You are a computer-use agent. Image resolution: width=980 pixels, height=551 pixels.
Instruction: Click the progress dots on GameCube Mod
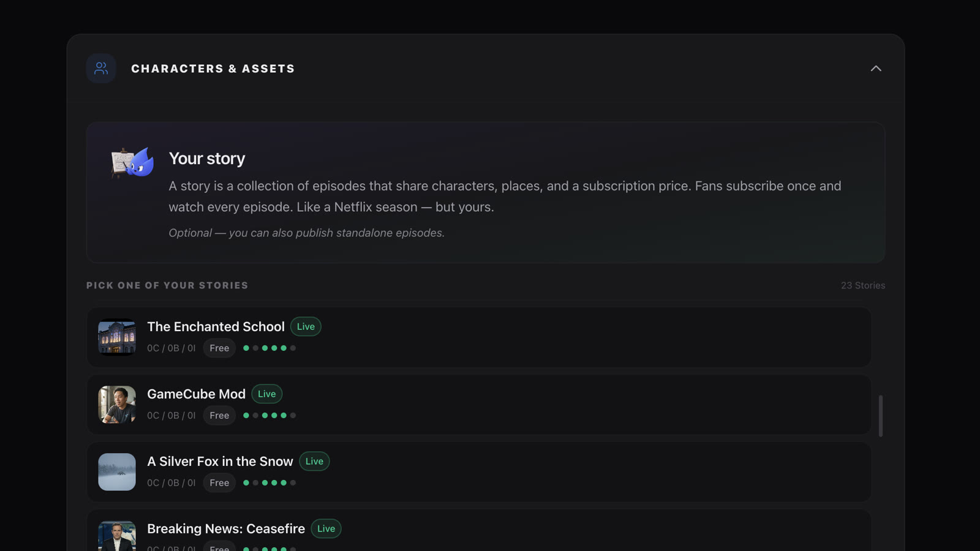[269, 415]
